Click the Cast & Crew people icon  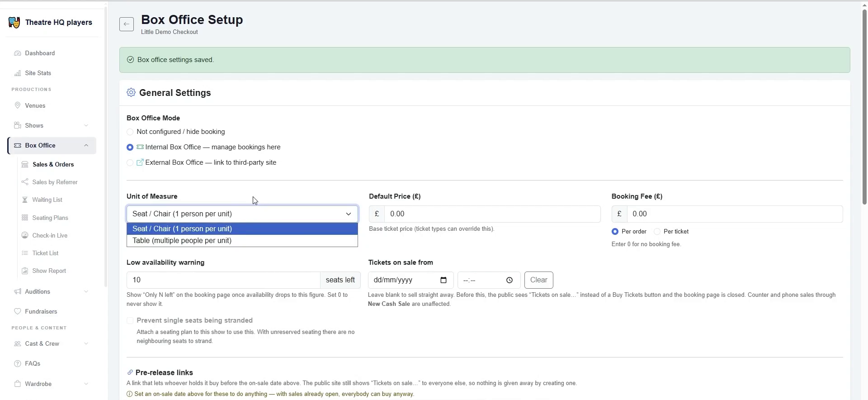(x=18, y=343)
